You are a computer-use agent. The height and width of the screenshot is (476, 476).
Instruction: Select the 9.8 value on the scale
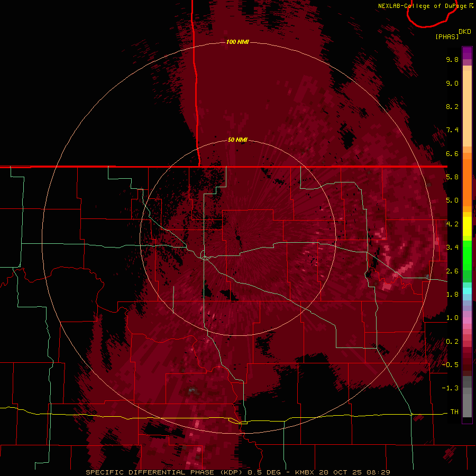[452, 59]
